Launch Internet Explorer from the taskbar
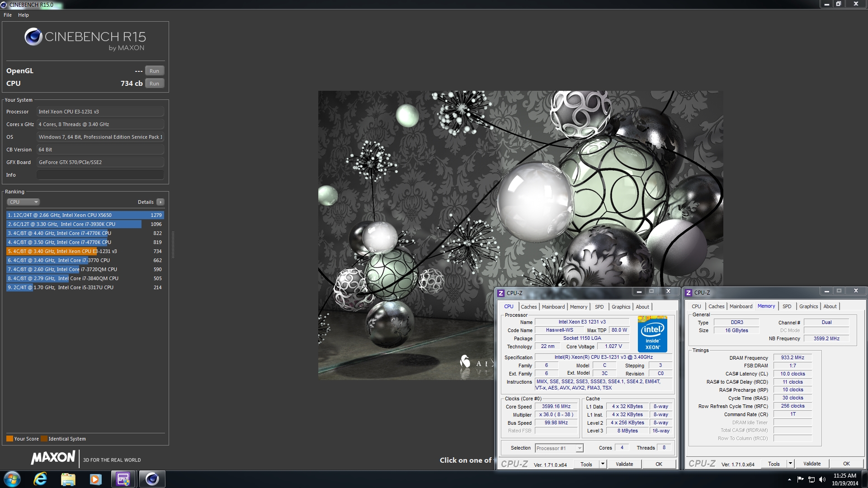The image size is (868, 488). tap(40, 479)
